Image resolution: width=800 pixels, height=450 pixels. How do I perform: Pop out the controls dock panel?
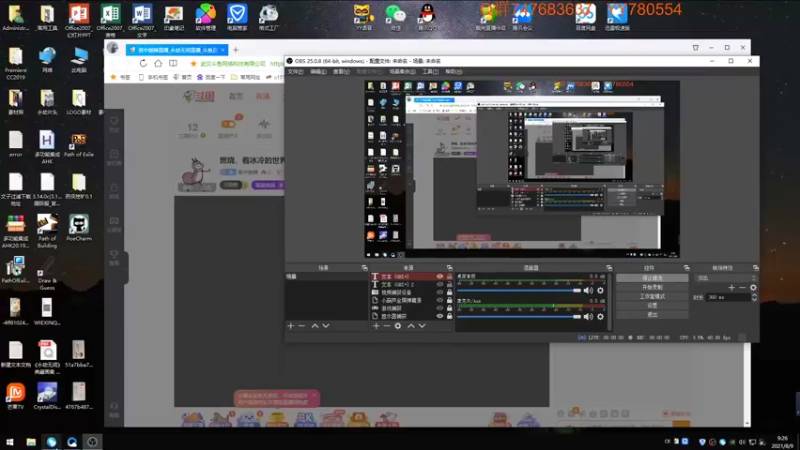687,268
